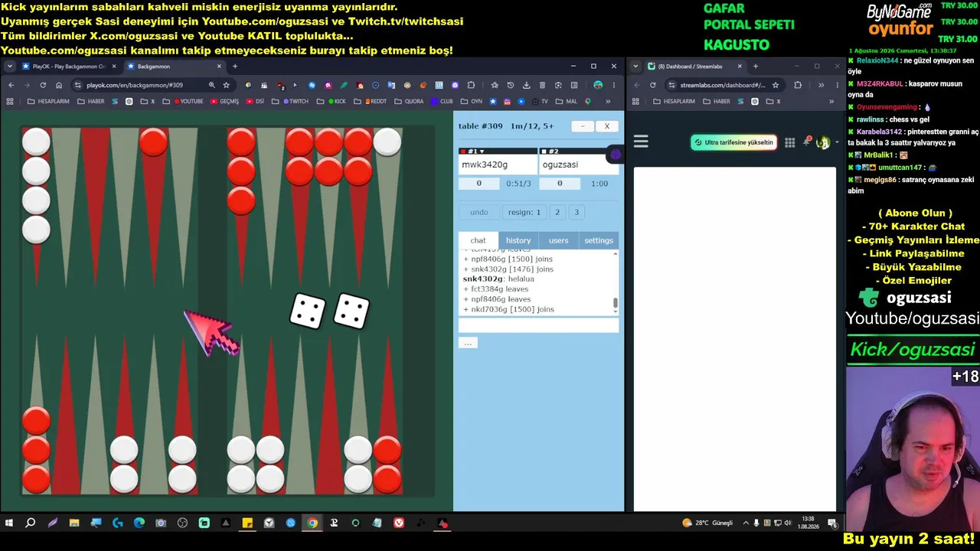Minimize the table #309 panel
980x551 pixels.
[x=583, y=126]
